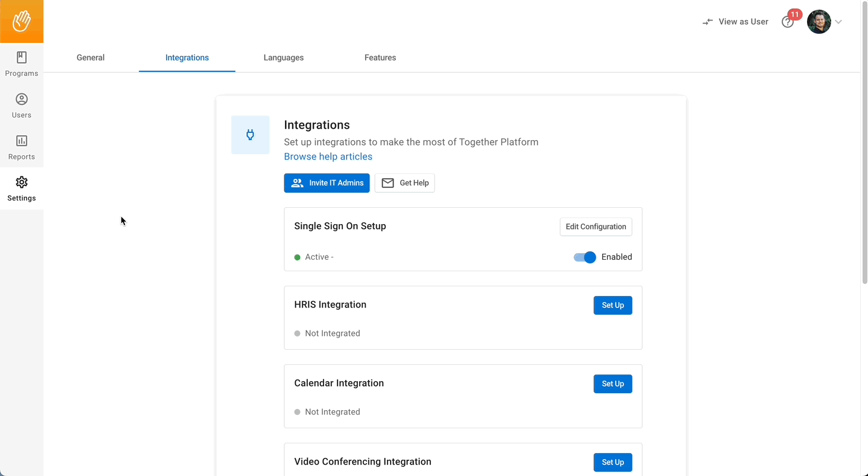Click the Calendar Integration title

point(339,383)
